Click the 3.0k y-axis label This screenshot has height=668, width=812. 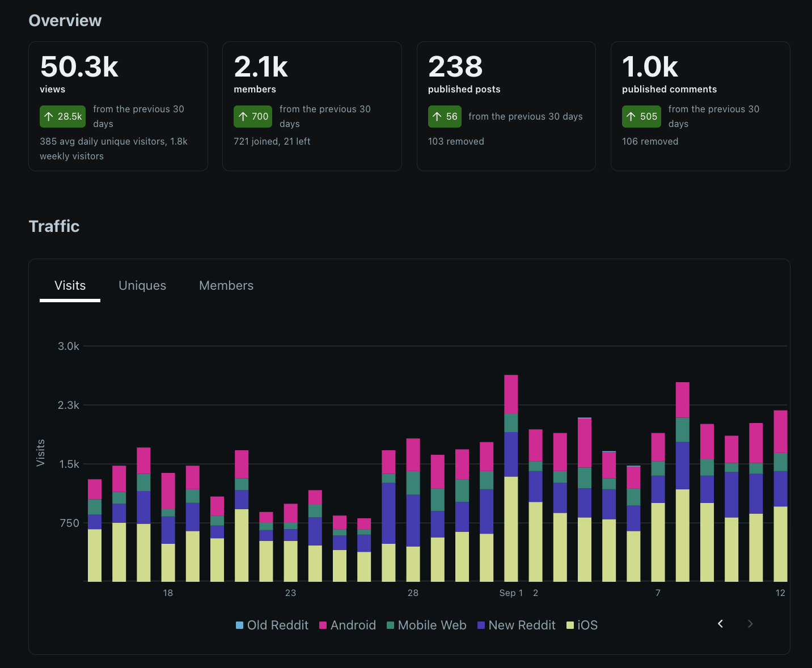point(69,346)
